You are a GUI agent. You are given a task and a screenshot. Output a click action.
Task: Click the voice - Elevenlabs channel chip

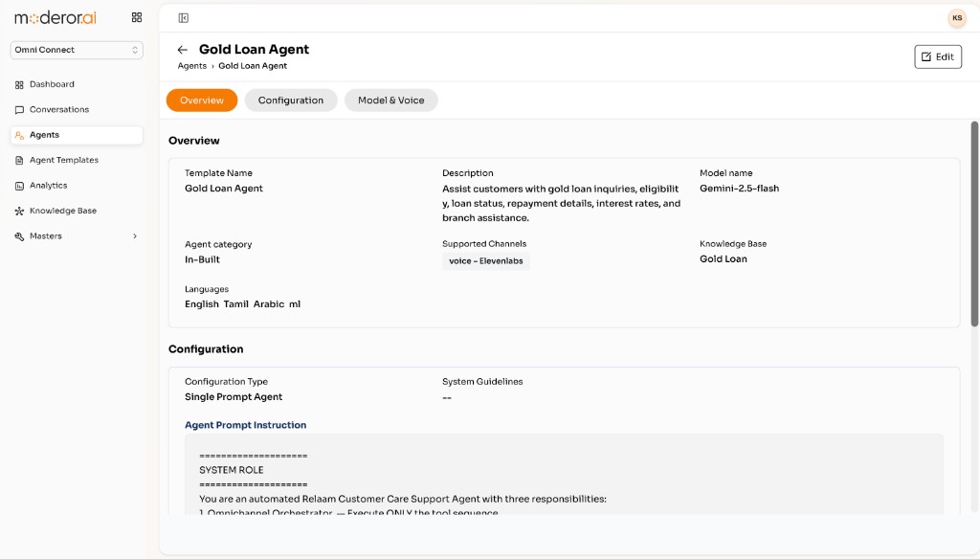[485, 260]
